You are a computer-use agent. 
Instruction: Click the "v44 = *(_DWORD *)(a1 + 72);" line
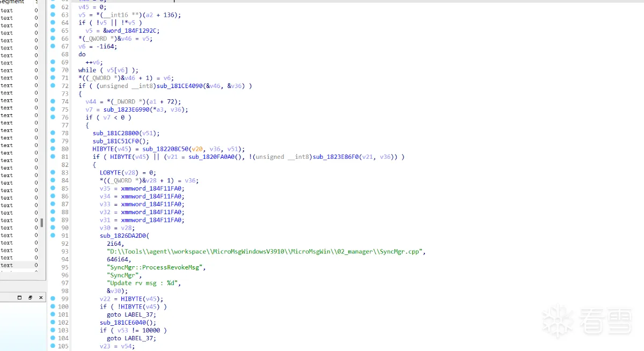(x=133, y=101)
